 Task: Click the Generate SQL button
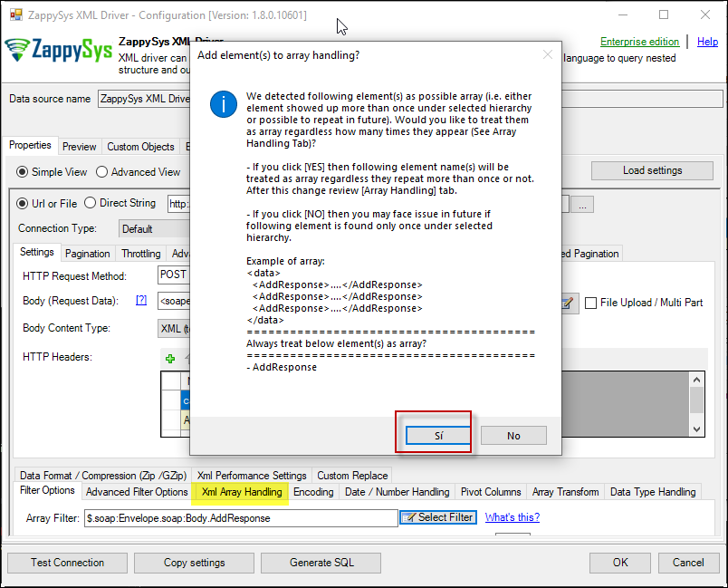coord(321,563)
